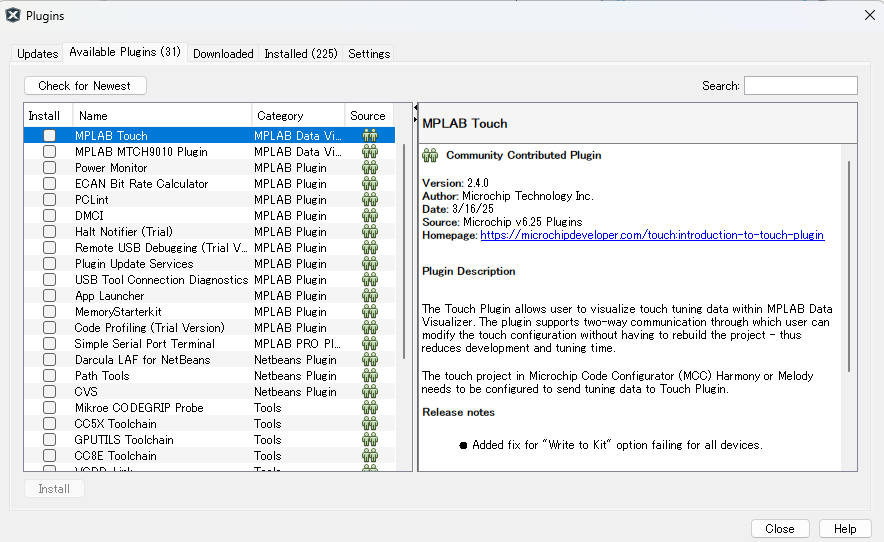Click the source icon for Path Tools
This screenshot has height=542, width=884.
(x=370, y=376)
